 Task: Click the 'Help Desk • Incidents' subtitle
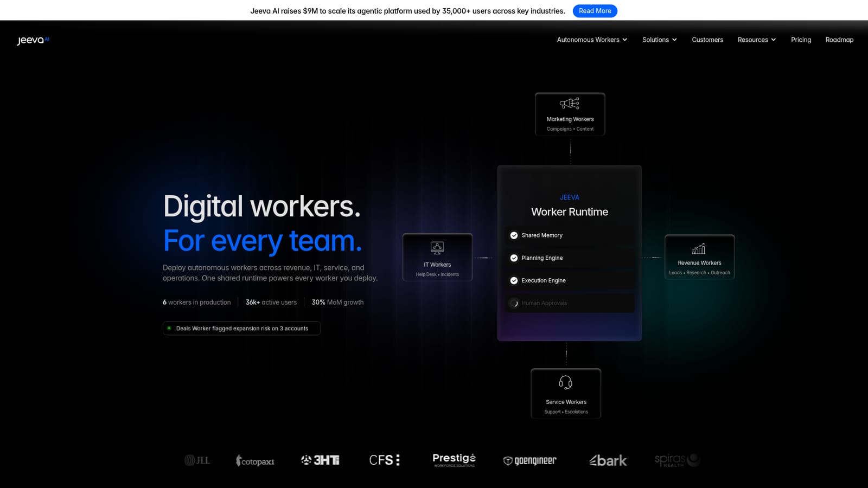click(437, 274)
